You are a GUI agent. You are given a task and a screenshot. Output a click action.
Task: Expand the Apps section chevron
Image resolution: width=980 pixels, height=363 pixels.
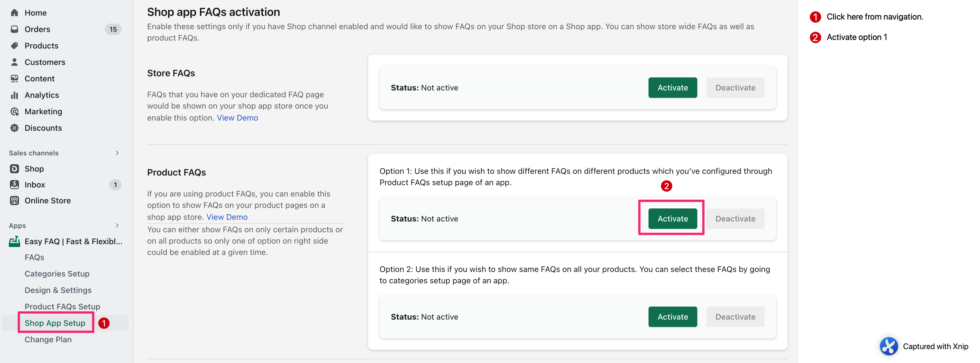coord(117,226)
